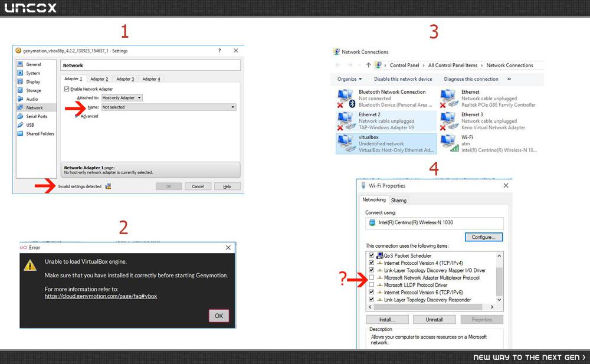
Task: Select Network icon in settings sidebar
Action: (x=20, y=107)
